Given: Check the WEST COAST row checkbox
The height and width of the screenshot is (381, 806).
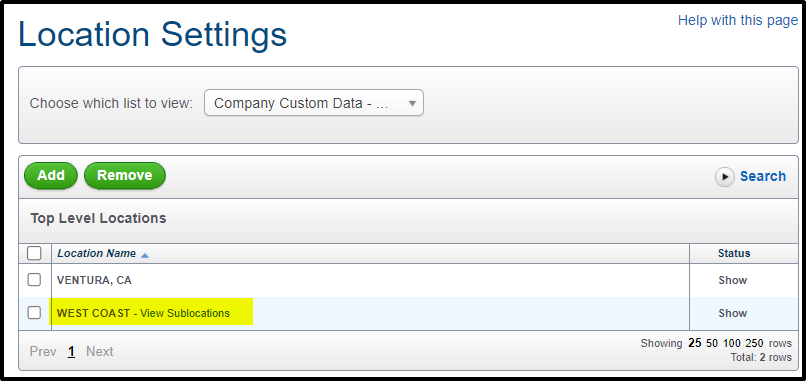Looking at the screenshot, I should click(34, 313).
